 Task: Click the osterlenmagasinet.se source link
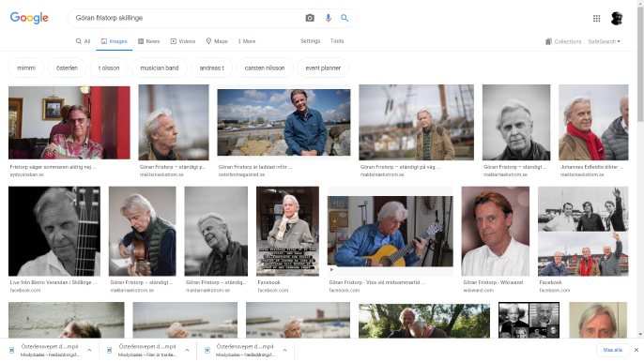241,174
